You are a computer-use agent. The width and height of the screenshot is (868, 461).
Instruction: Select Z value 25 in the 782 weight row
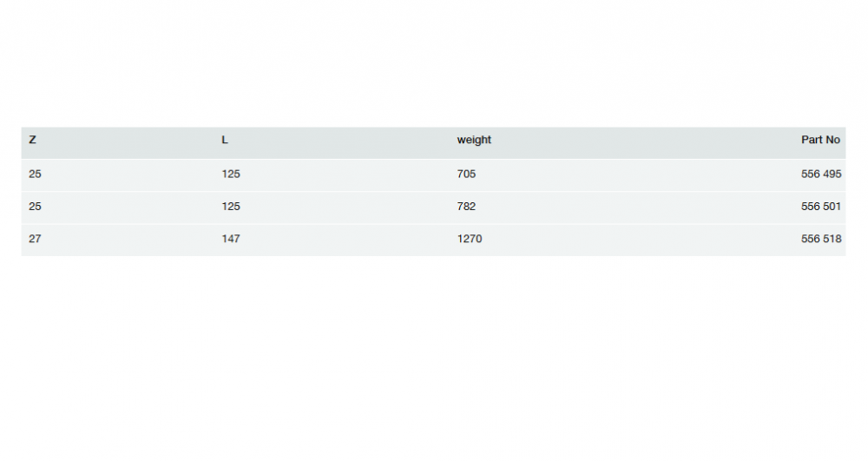(35, 207)
